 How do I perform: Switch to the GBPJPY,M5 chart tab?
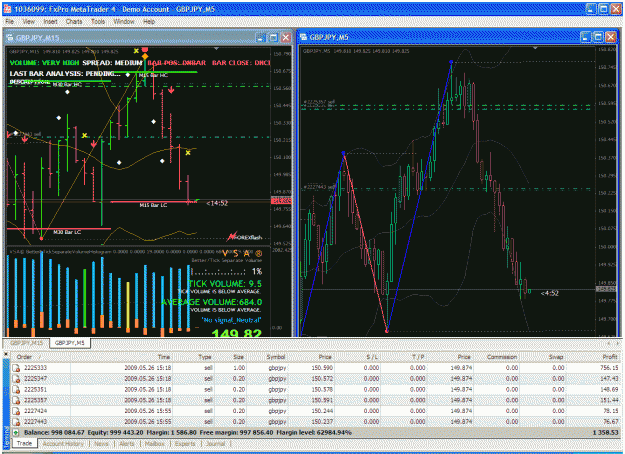70,343
